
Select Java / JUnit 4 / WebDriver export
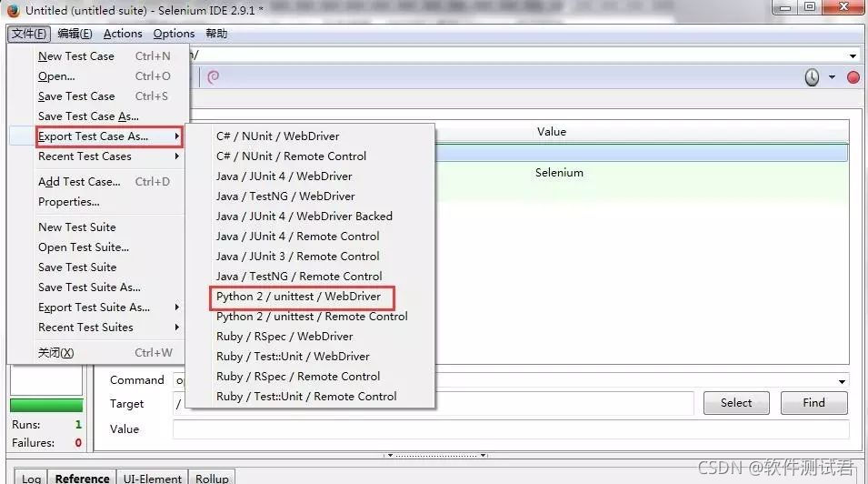[284, 176]
